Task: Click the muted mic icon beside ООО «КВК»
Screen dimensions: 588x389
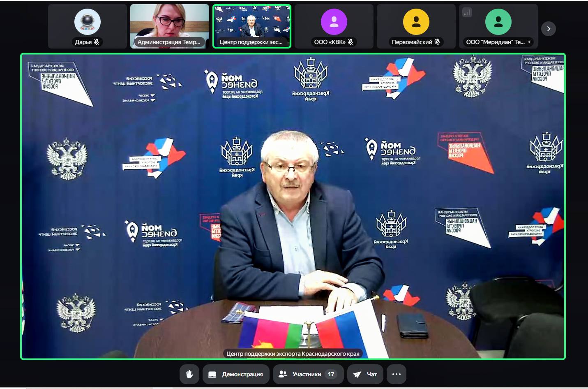Action: [350, 42]
